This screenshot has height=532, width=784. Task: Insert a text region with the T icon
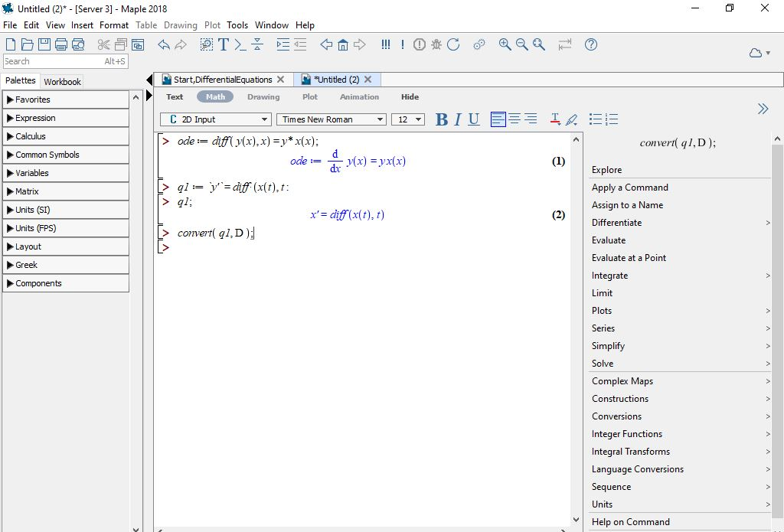[x=222, y=44]
